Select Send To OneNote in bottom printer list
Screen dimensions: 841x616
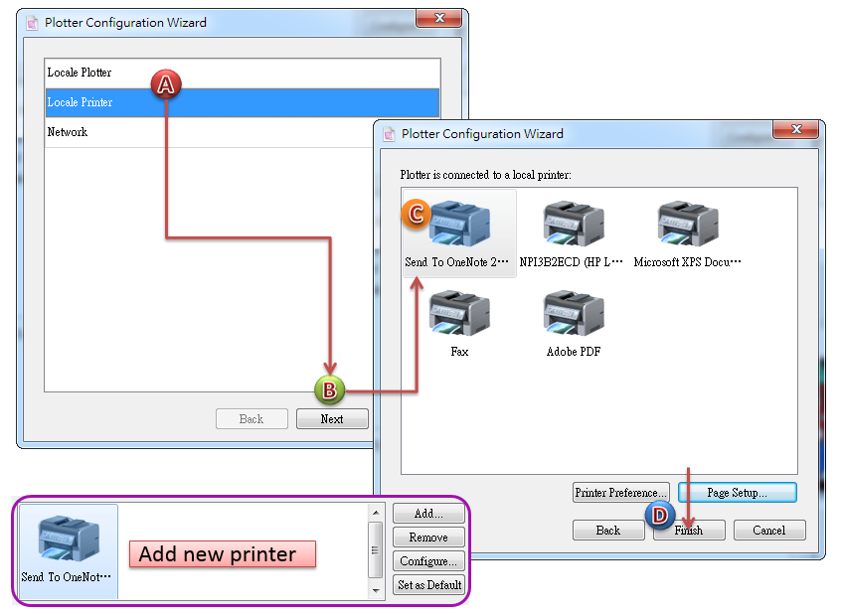68,549
